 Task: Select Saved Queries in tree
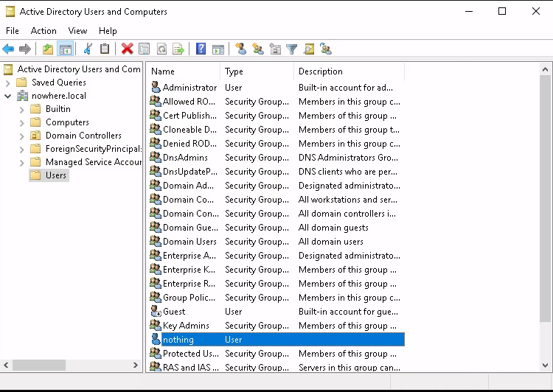[59, 83]
